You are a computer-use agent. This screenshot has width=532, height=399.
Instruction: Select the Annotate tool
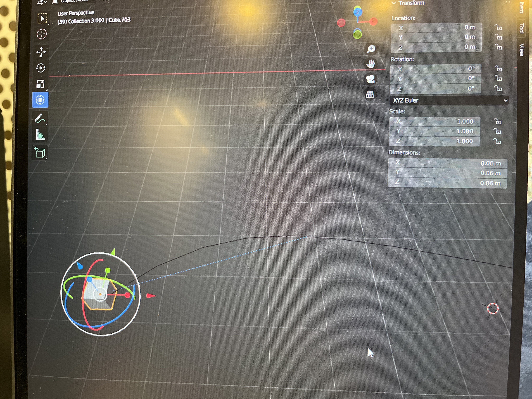coord(40,118)
